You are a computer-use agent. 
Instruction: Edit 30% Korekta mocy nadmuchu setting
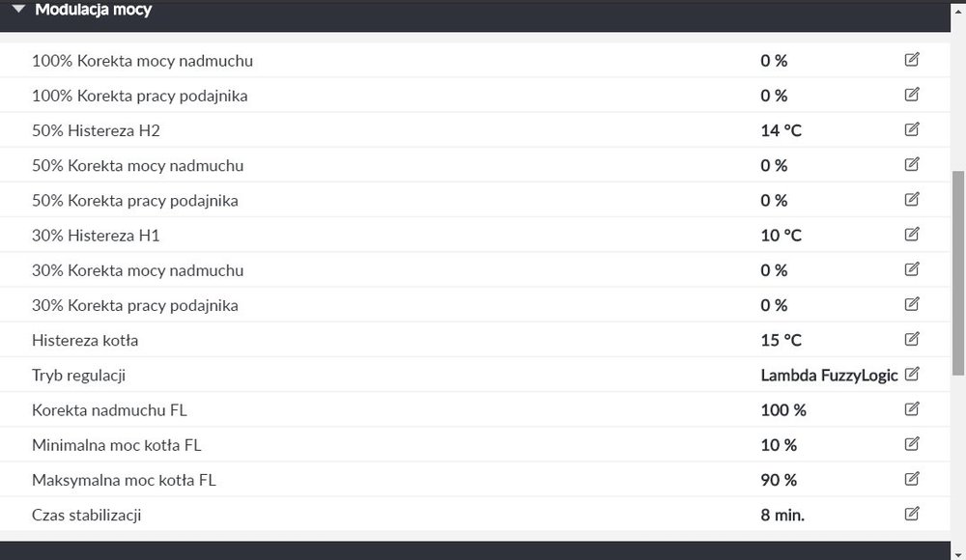(912, 269)
